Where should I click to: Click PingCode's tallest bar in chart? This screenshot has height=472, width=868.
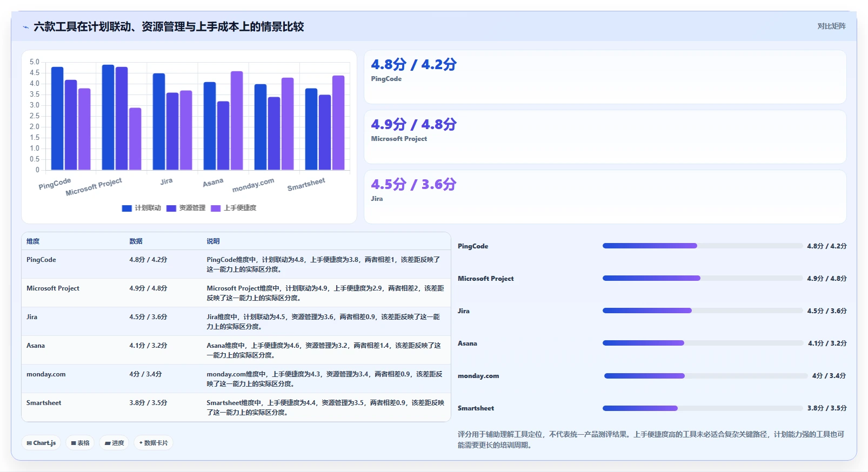(57, 118)
